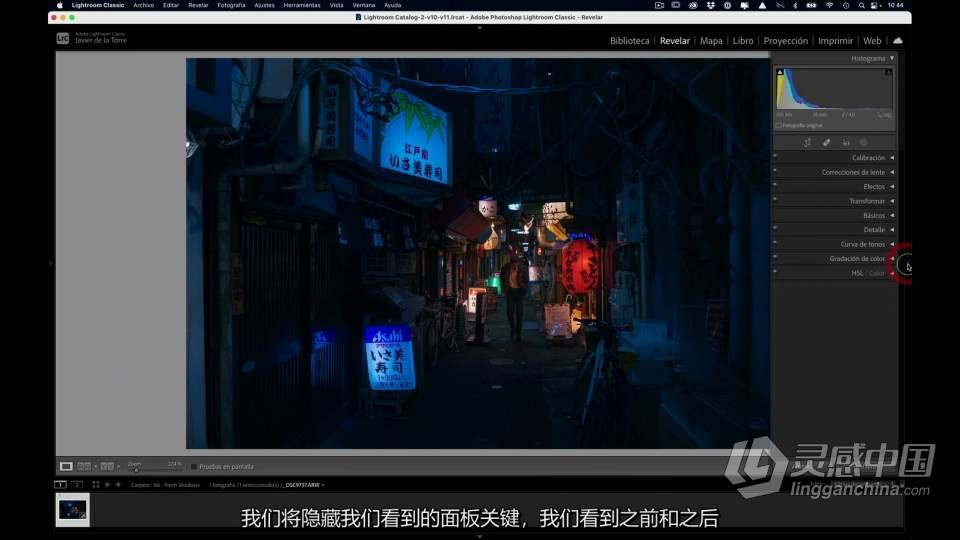The width and height of the screenshot is (960, 540).
Task: Open the Web module
Action: [x=872, y=40]
